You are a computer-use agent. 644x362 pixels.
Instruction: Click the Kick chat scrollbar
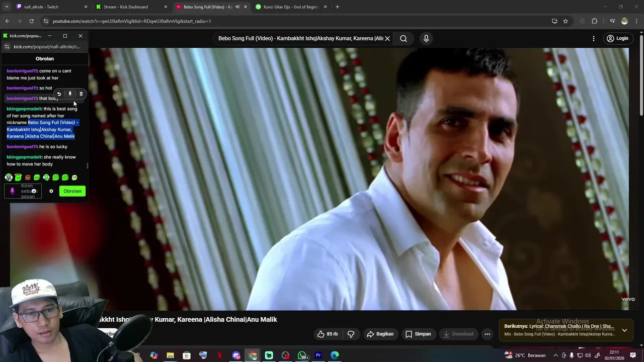pyautogui.click(x=88, y=165)
